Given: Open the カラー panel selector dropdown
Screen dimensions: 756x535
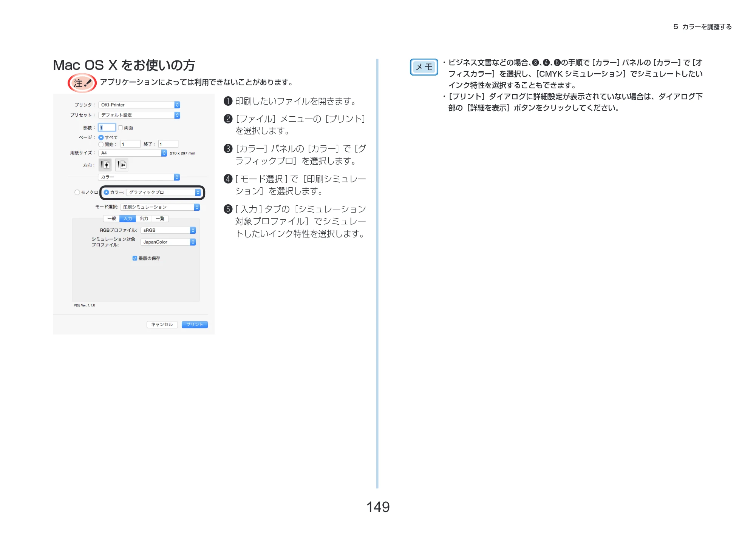Looking at the screenshot, I should 139,177.
